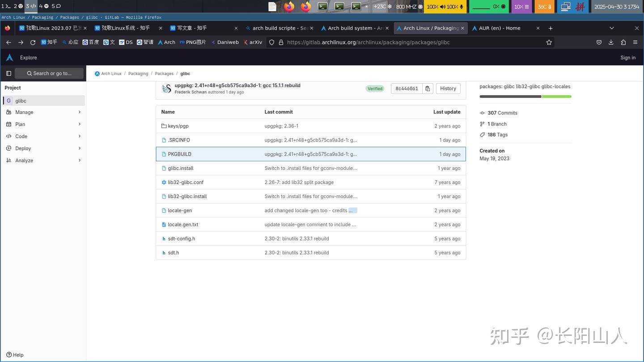Open new browser tab with plus icon

coord(551,28)
